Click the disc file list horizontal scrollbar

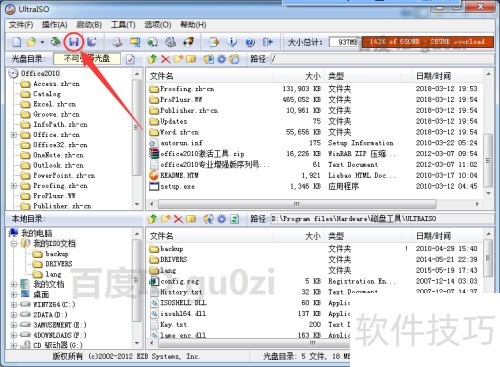pos(297,204)
